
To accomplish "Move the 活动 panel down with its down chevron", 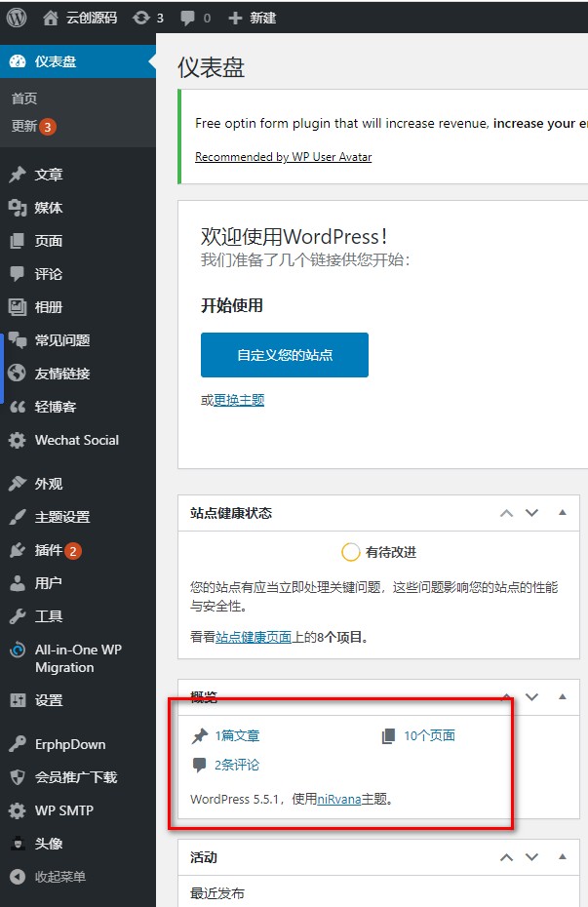I will tap(531, 857).
